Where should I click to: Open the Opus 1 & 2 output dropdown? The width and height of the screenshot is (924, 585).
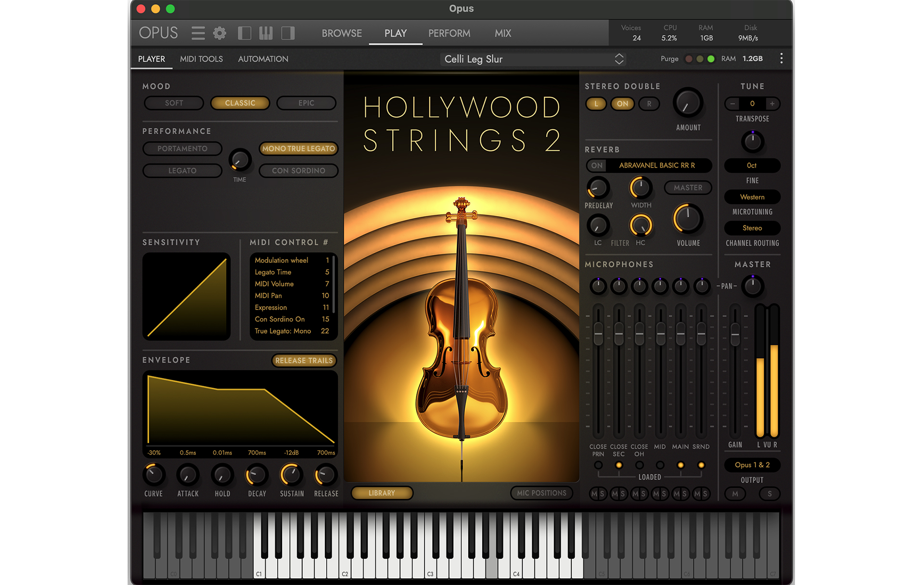pos(752,465)
